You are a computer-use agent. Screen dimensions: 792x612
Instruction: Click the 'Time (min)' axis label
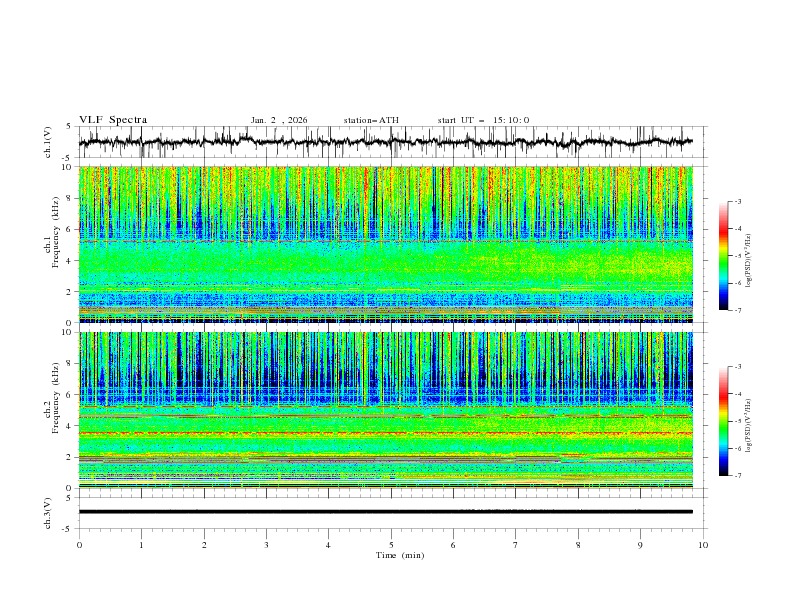[400, 555]
